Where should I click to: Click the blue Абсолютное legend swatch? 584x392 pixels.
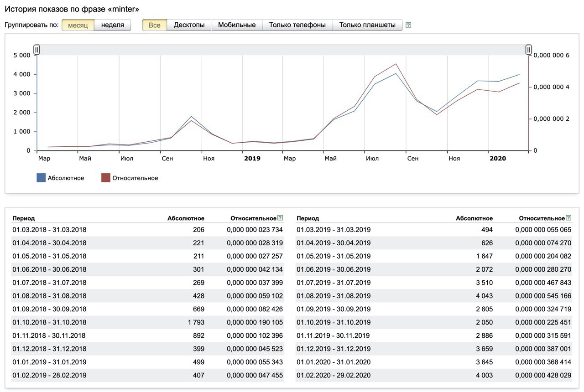[41, 178]
